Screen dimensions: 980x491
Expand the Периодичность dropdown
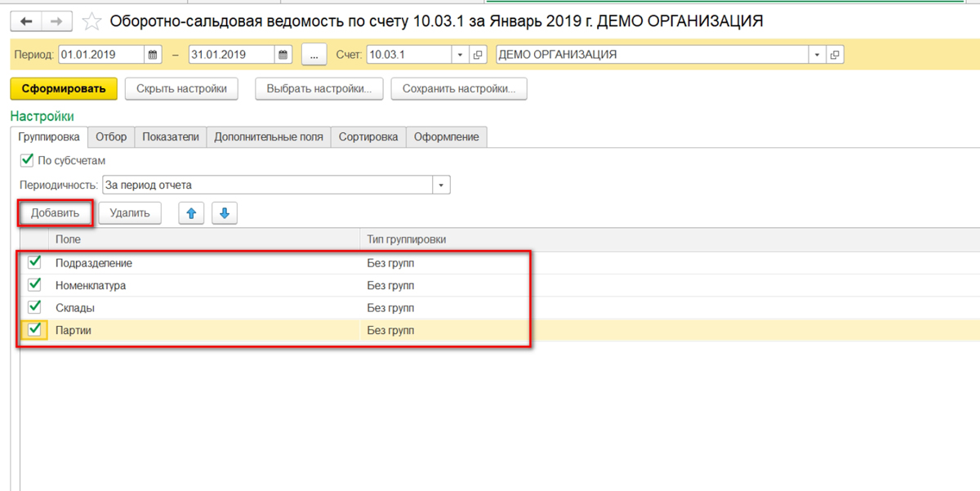coord(441,185)
